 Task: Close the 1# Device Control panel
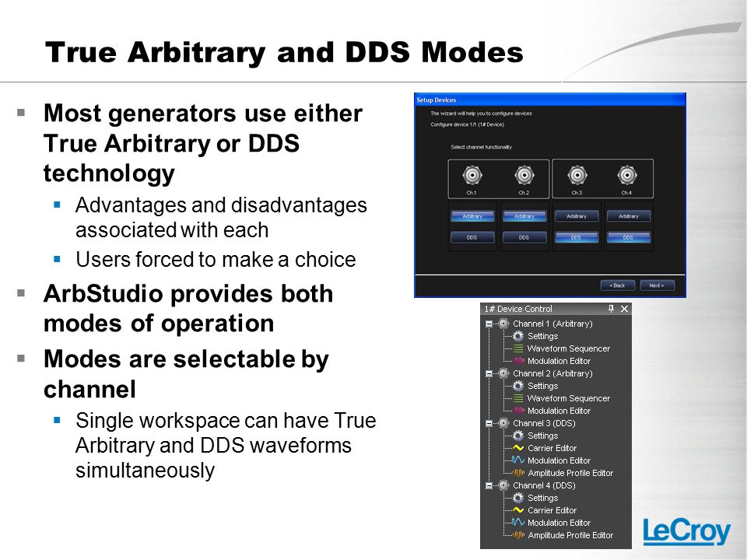coord(625,309)
